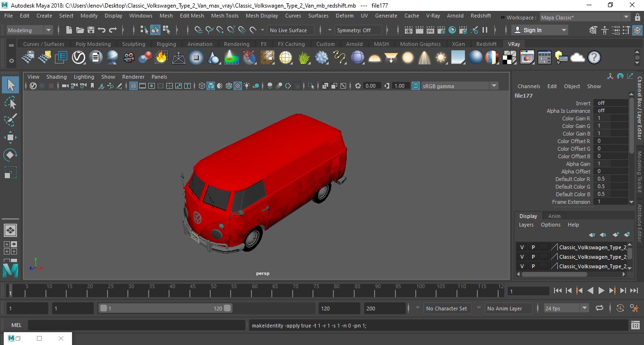Viewport: 644px width, 345px height.
Task: Click the Undo arrow icon
Action: 102,30
